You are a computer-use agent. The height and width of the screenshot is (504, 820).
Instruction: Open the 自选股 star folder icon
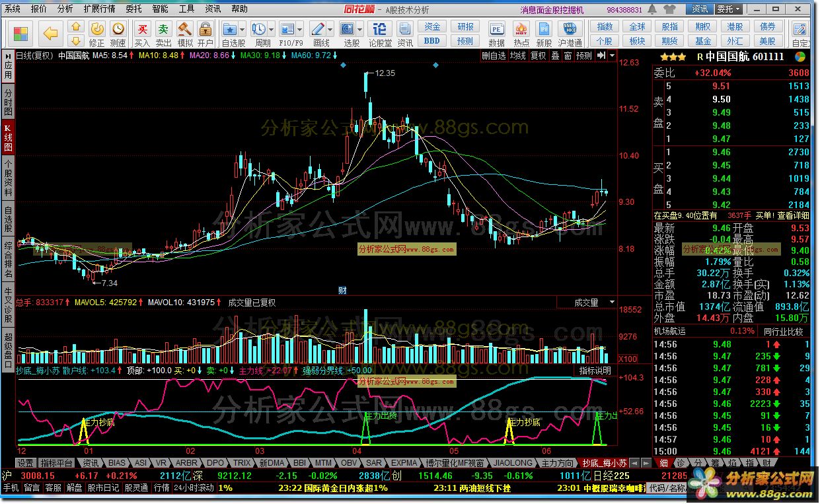coord(230,29)
